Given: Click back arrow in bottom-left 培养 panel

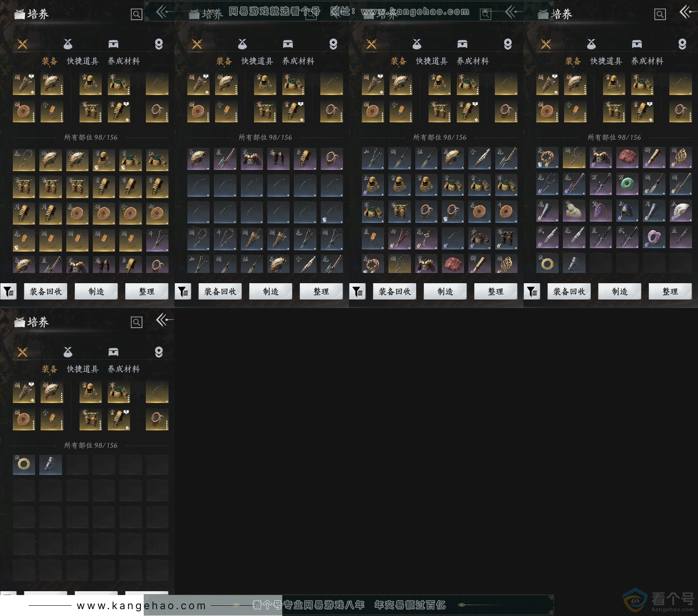Looking at the screenshot, I should click(165, 320).
